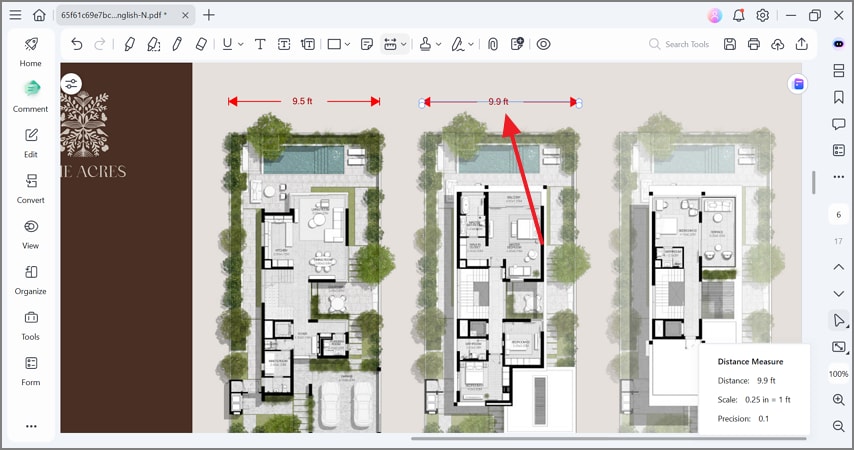Viewport: 854px width, 450px height.
Task: Select the text callout tool
Action: (x=308, y=44)
